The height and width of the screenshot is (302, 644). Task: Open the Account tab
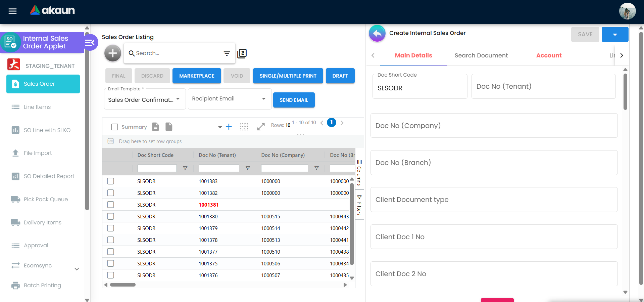[x=549, y=55]
